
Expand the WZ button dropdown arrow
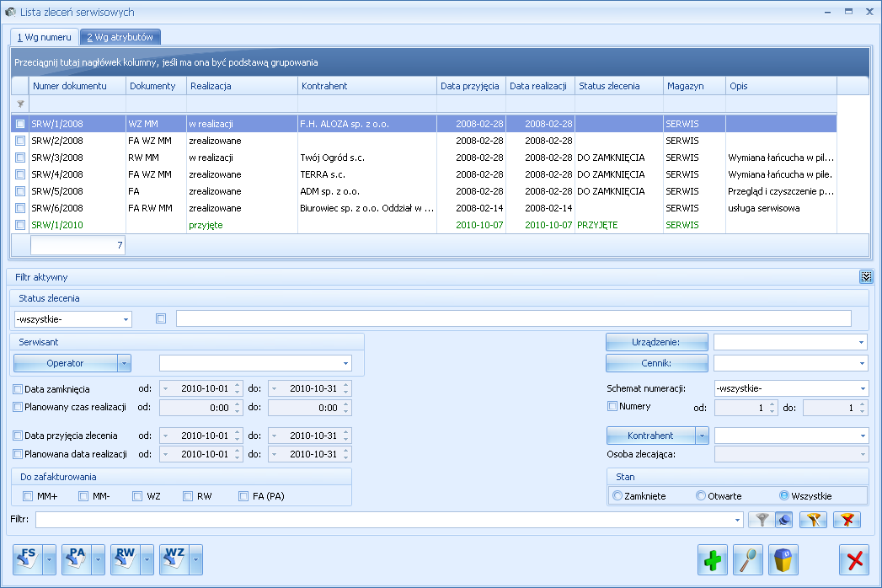pos(195,559)
